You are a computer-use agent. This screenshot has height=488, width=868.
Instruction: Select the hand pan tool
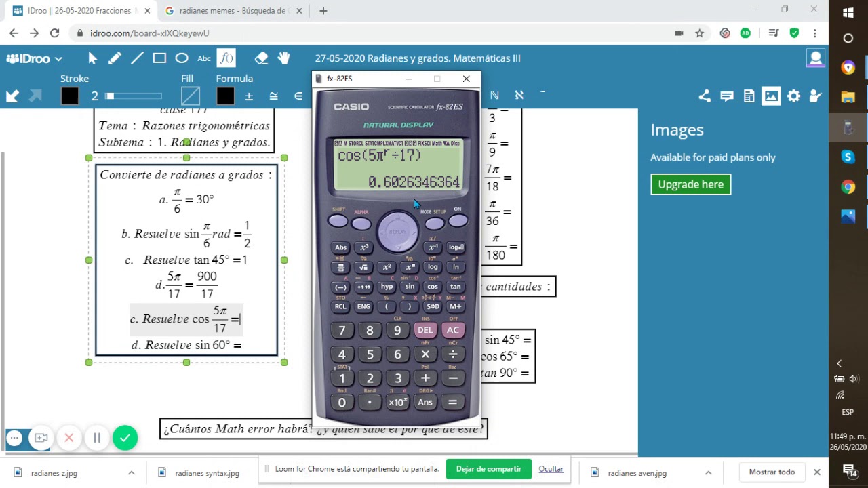click(x=283, y=58)
